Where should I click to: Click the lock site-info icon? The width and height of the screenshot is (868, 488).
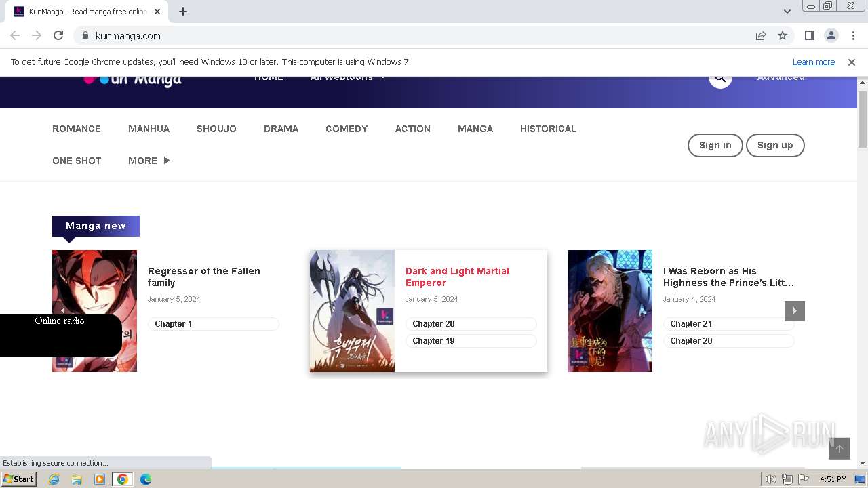click(85, 35)
